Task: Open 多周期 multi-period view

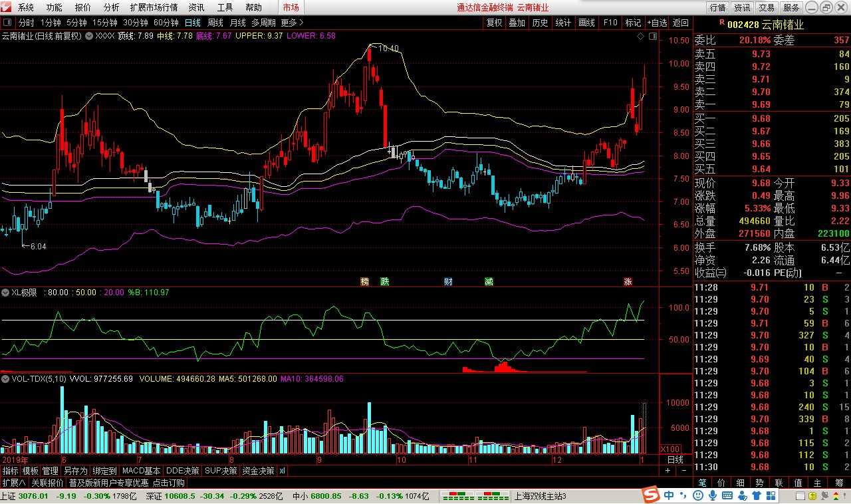Action: pyautogui.click(x=263, y=22)
